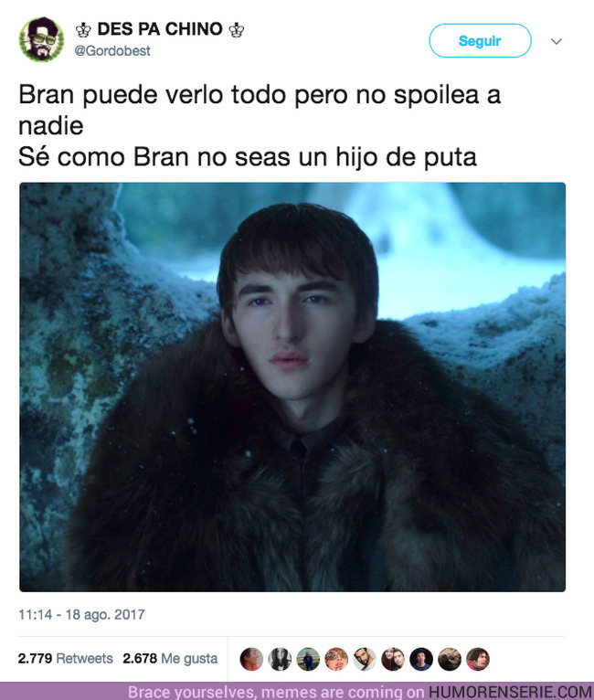Open the brown-toned eighth liker avatar

coord(450,659)
